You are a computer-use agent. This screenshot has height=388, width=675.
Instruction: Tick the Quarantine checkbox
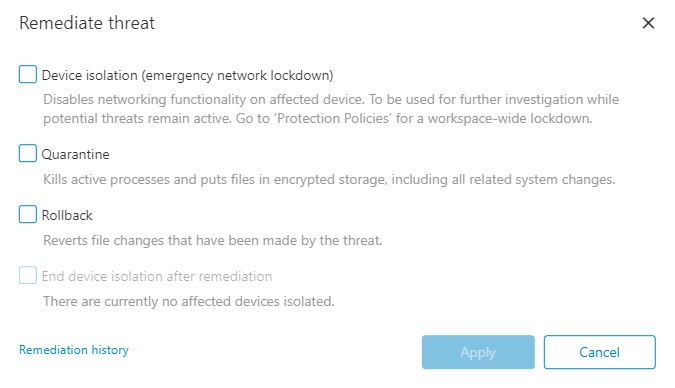(x=28, y=153)
